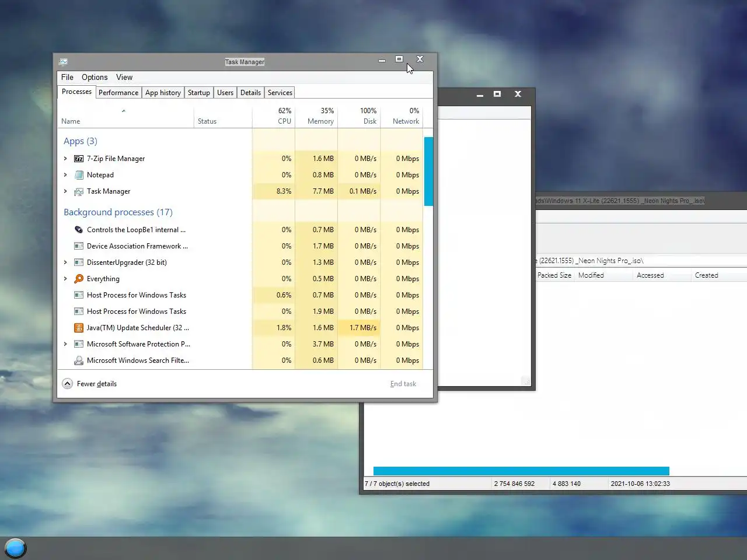Viewport: 747px width, 560px height.
Task: Click the Microsoft Windows Search Filter icon
Action: point(79,360)
